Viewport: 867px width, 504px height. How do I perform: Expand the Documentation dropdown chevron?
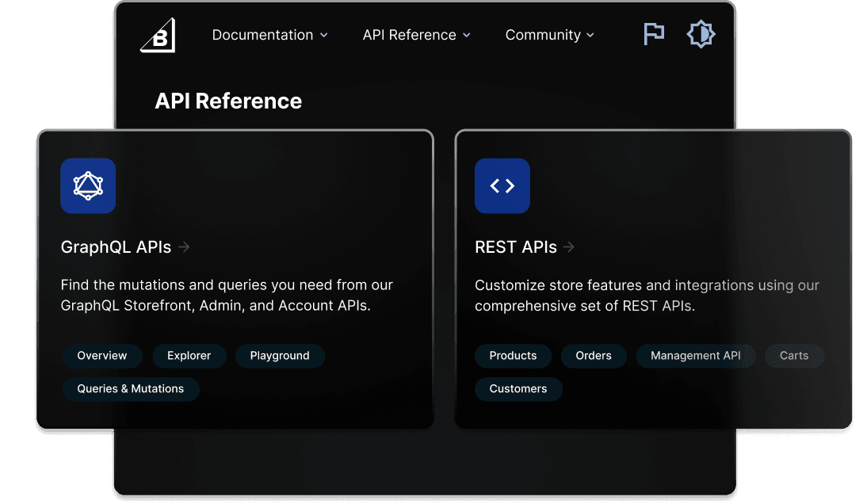pyautogui.click(x=323, y=36)
